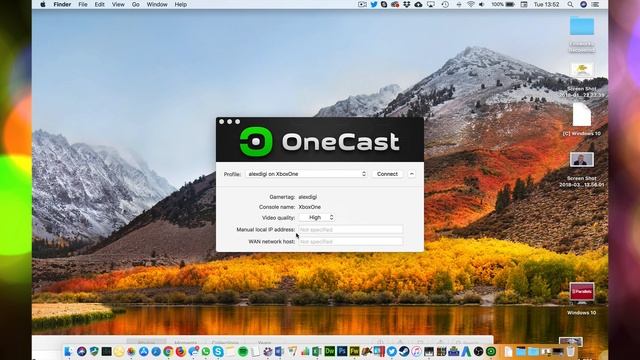Click the Console name value XboxOne
This screenshot has width=640, height=360.
click(x=310, y=207)
